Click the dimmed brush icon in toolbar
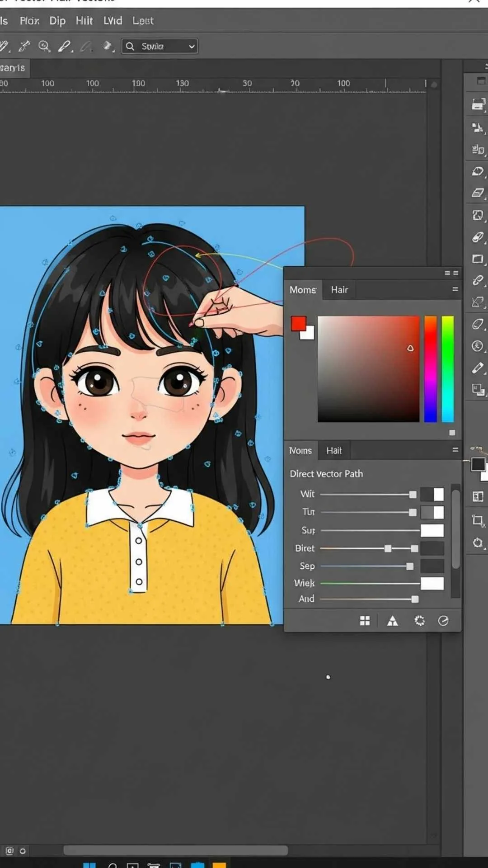Screen dimensions: 488x868 click(x=86, y=46)
